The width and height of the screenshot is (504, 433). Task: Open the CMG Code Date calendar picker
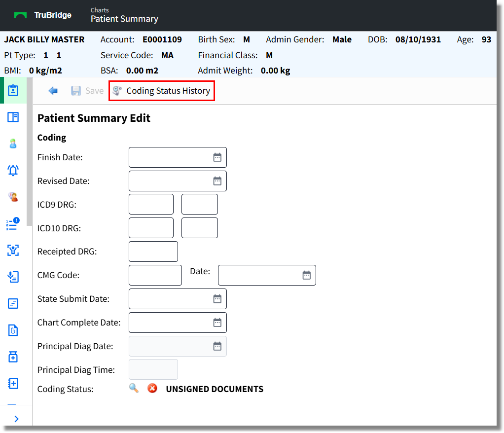307,275
